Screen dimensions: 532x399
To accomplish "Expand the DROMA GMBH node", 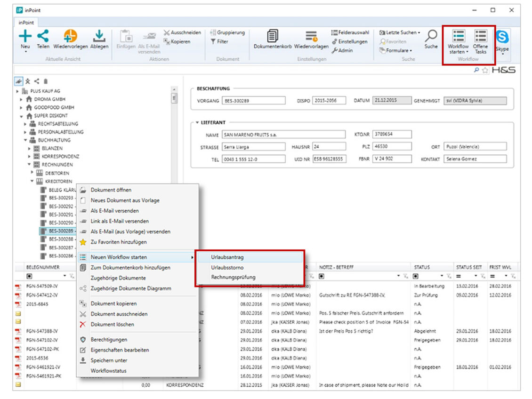I will tap(21, 99).
